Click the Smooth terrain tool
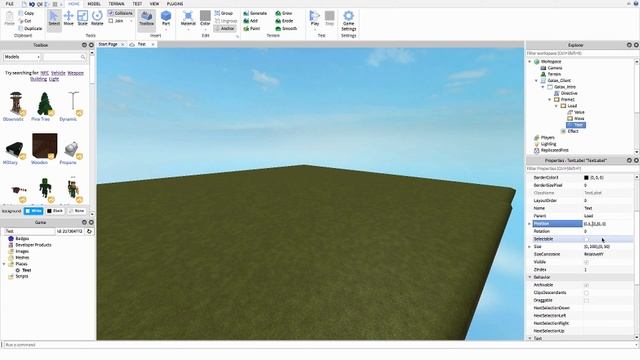 [286, 29]
